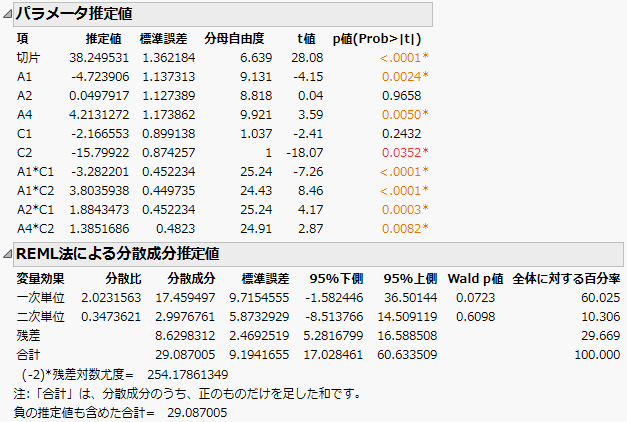Select the 一次単位 row label
Image resolution: width=627 pixels, height=422 pixels.
pyautogui.click(x=40, y=298)
